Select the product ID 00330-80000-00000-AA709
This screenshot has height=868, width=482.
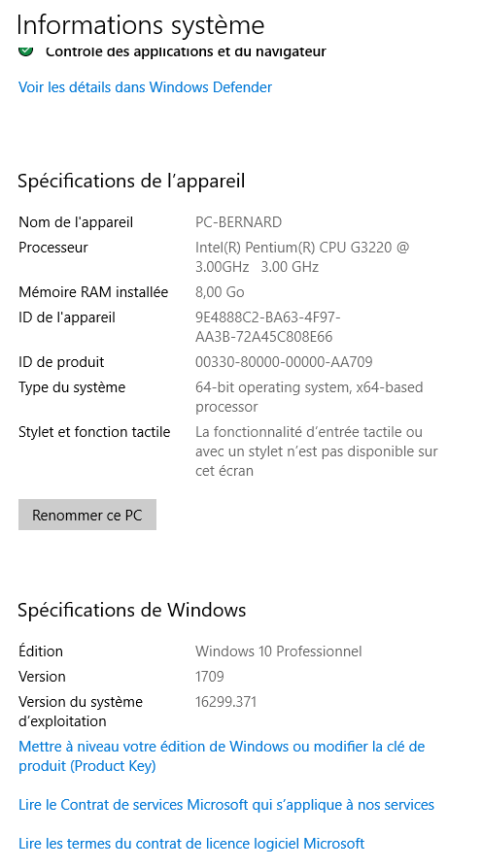coord(284,362)
